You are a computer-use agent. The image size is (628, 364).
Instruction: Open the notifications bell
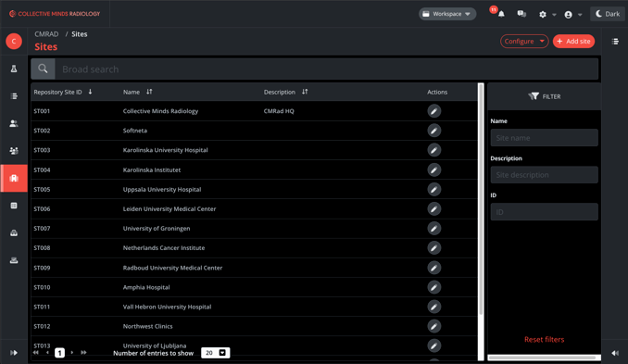(x=501, y=14)
